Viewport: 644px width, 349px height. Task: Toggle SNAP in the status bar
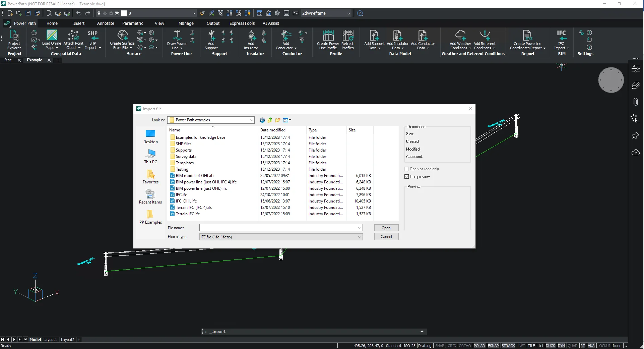click(440, 346)
